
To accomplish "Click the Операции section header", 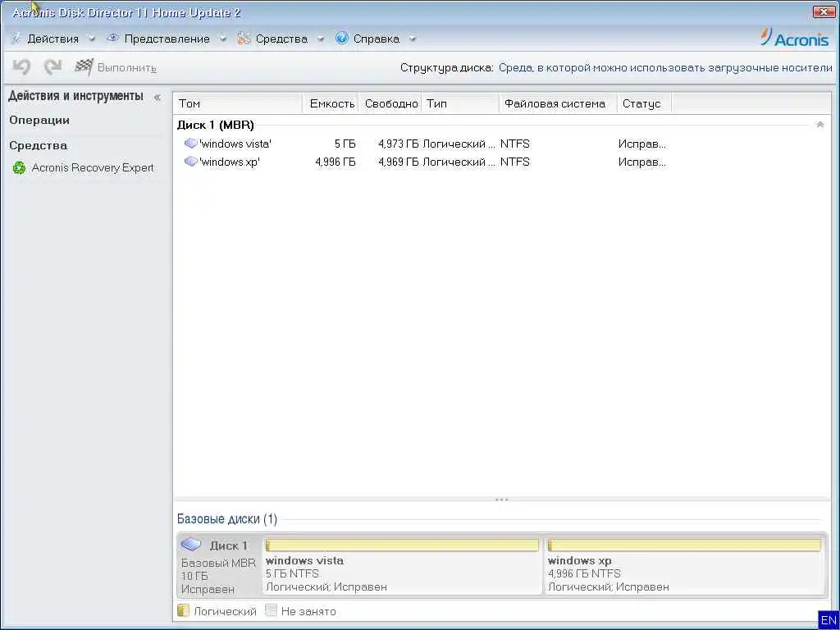I will pyautogui.click(x=39, y=120).
